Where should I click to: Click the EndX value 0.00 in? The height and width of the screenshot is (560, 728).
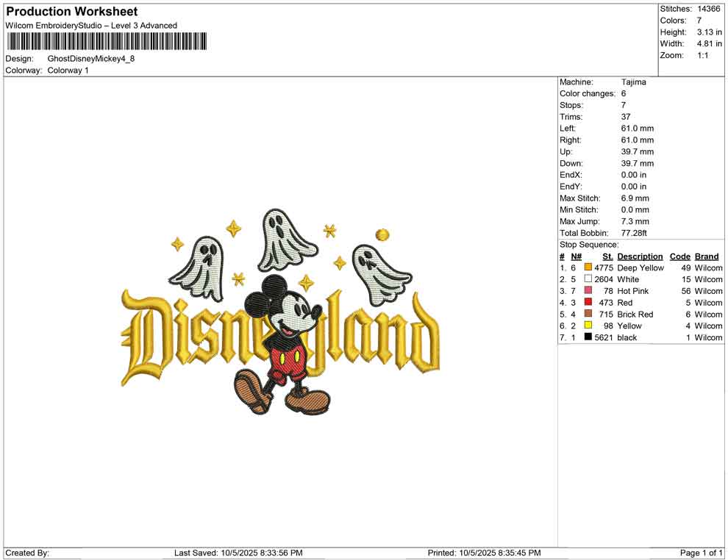pos(634,175)
